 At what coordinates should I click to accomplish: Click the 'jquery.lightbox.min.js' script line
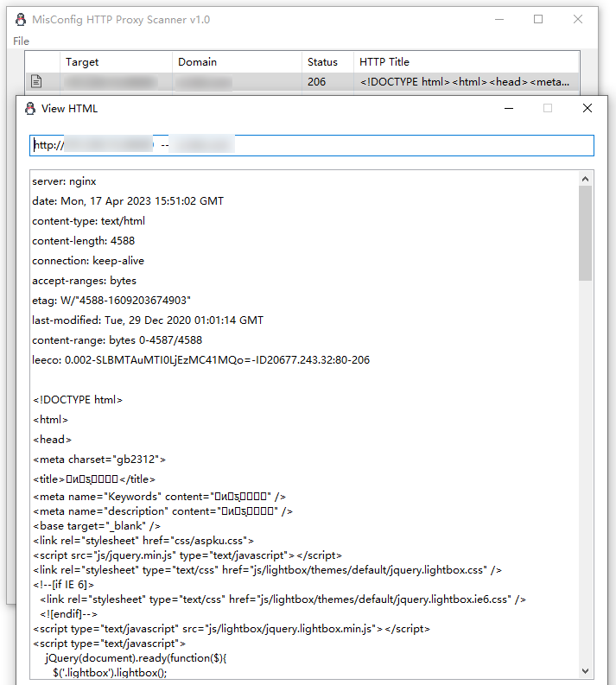click(x=232, y=629)
